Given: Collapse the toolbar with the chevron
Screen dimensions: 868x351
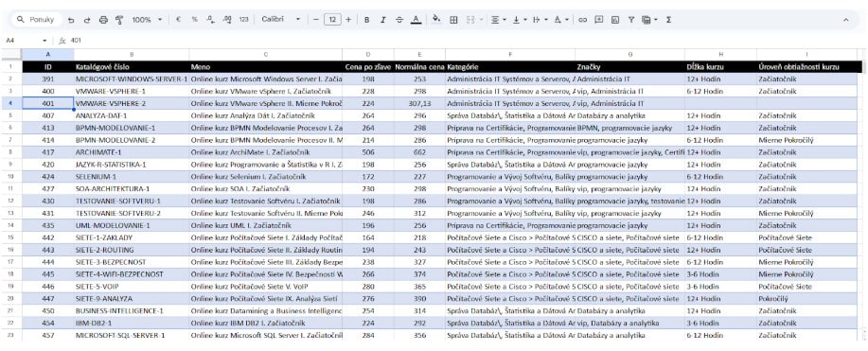Looking at the screenshot, I should click(x=845, y=19).
